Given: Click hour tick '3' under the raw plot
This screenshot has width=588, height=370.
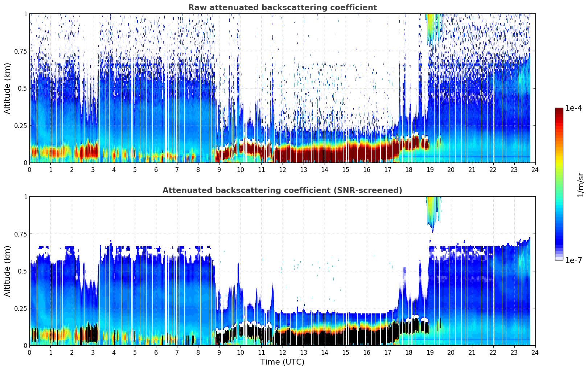Looking at the screenshot, I should coord(93,169).
